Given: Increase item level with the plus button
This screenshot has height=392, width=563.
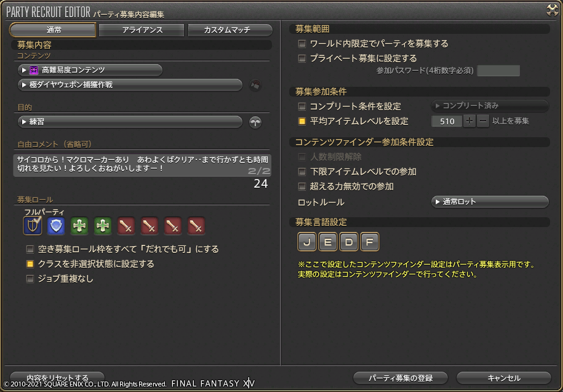Looking at the screenshot, I should click(x=469, y=121).
